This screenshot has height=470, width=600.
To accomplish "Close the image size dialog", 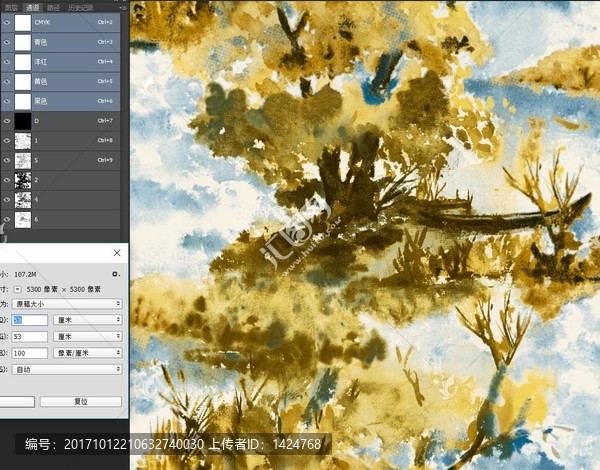I will click(117, 253).
